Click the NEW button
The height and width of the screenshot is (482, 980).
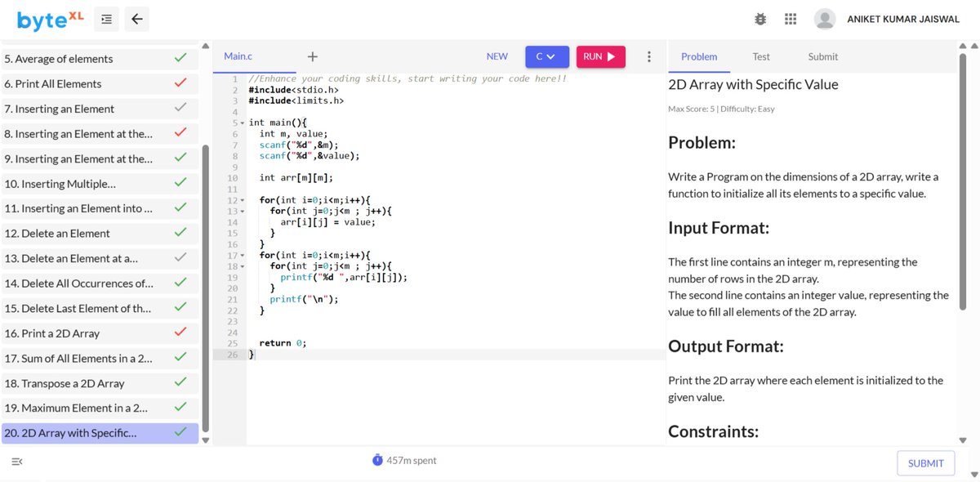pos(497,56)
